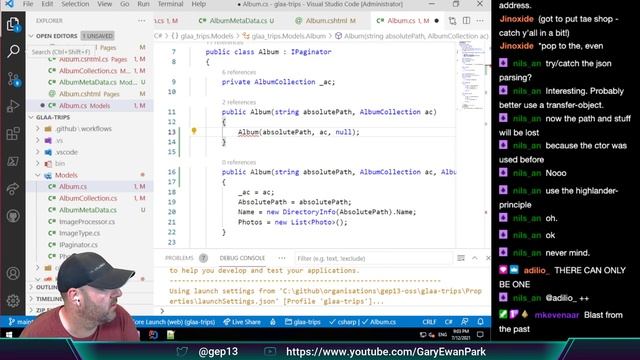Click the glaa_trips.Models.Album breadcrumb
This screenshot has height=360, width=640.
click(x=289, y=36)
